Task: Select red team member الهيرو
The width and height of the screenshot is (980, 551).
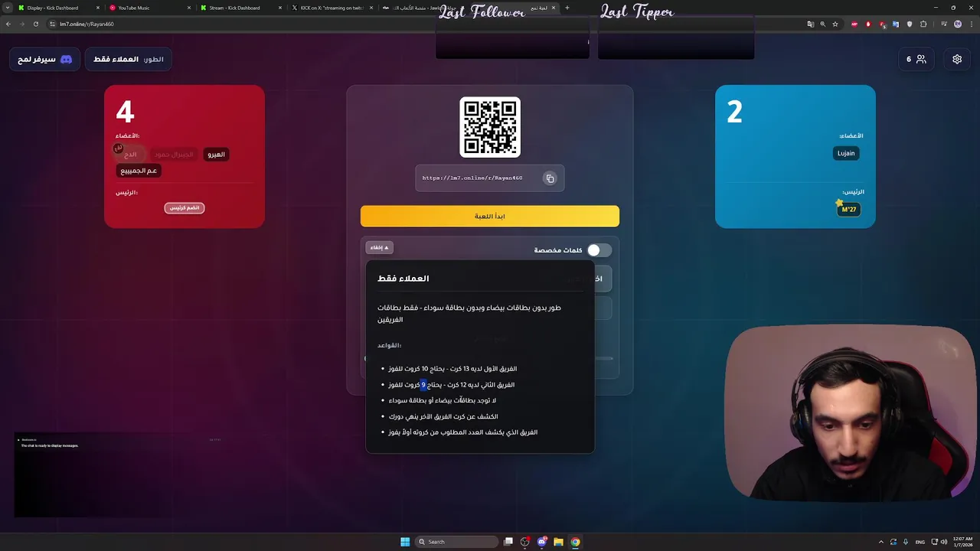Action: 217,155
